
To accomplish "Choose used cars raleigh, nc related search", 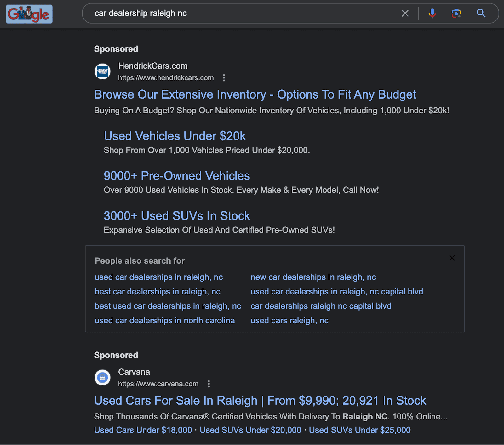I will tap(289, 321).
